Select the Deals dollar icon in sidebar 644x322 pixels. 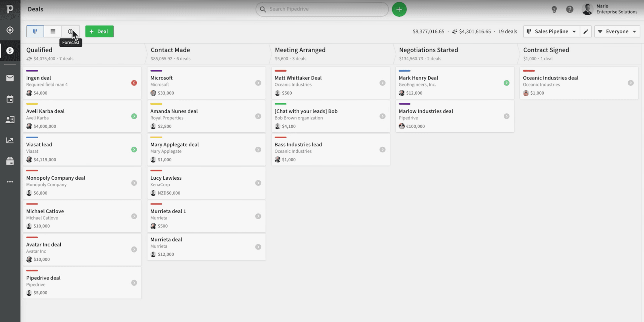[10, 51]
